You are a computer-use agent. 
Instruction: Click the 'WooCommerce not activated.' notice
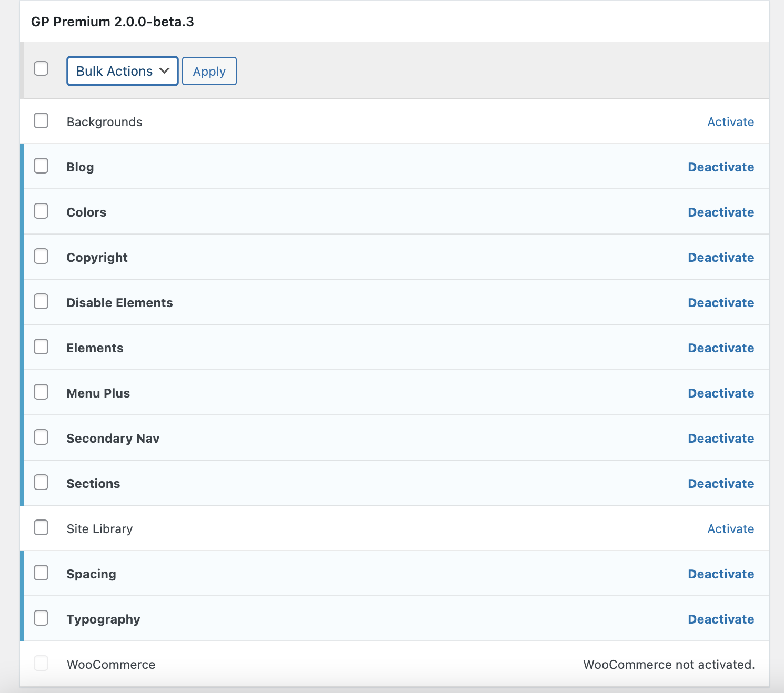669,665
